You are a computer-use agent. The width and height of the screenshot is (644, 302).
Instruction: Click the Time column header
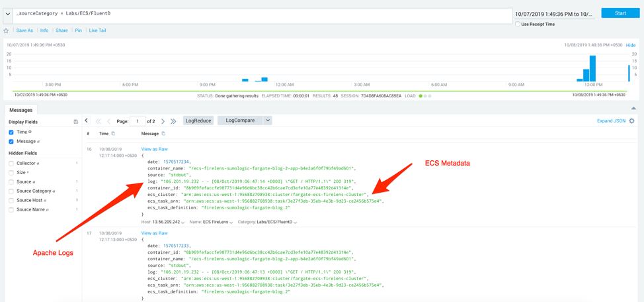pyautogui.click(x=104, y=134)
